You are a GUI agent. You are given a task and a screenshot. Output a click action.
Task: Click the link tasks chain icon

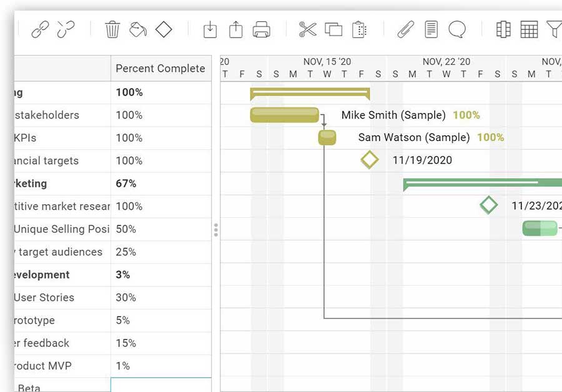[40, 29]
